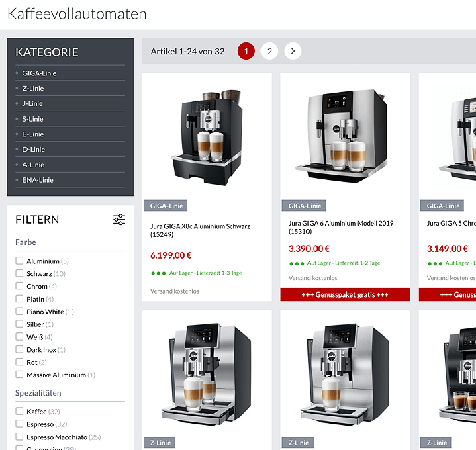Check the Espresso (32) filter

pyautogui.click(x=19, y=424)
